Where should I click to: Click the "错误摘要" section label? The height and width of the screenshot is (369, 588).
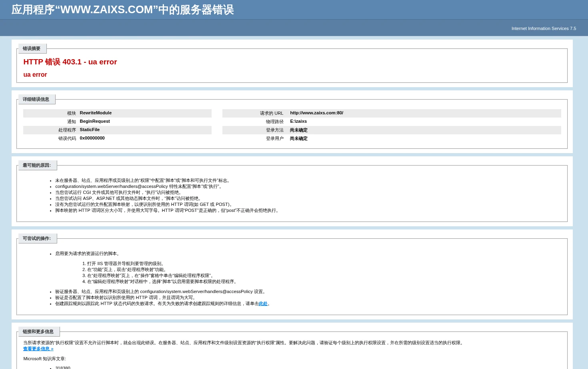point(32,49)
